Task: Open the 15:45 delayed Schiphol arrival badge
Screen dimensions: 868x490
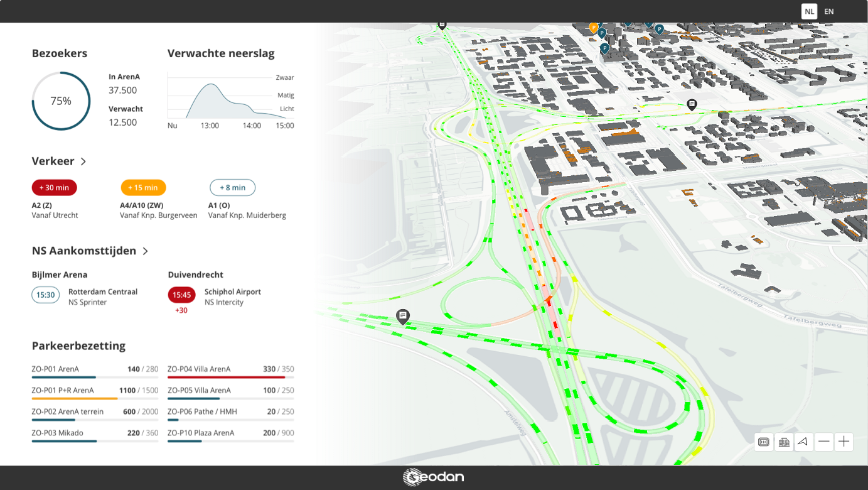Action: (x=181, y=294)
